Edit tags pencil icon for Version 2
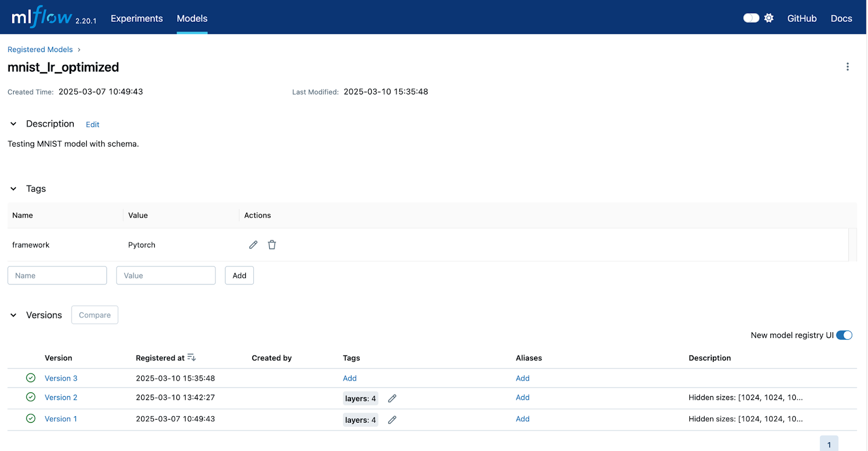Screen dimensions: 868x451 click(392, 398)
